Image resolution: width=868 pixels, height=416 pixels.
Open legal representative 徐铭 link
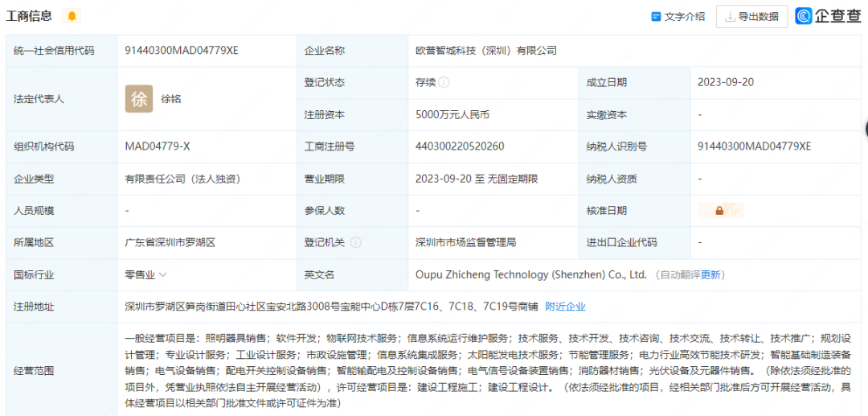(170, 99)
